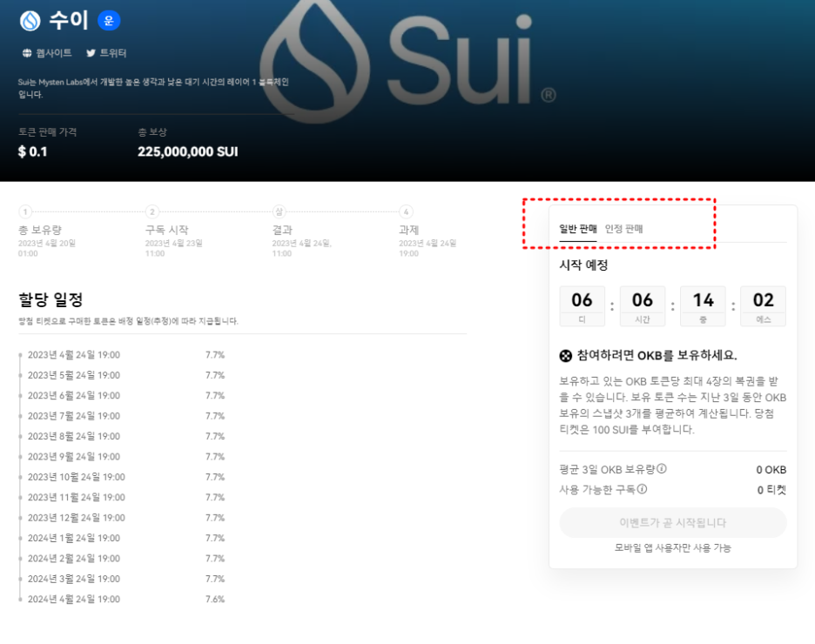
Task: Select step 4 과제 marker
Action: tap(406, 211)
